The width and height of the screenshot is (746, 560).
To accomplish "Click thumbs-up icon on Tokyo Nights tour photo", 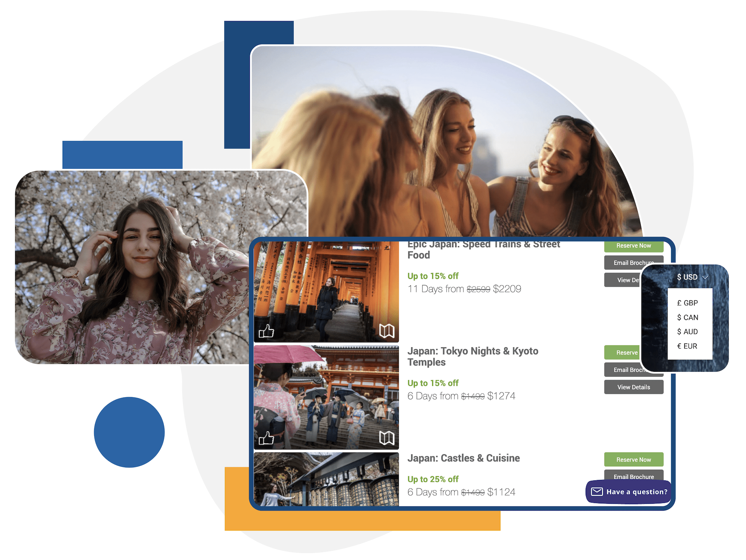I will 266,438.
